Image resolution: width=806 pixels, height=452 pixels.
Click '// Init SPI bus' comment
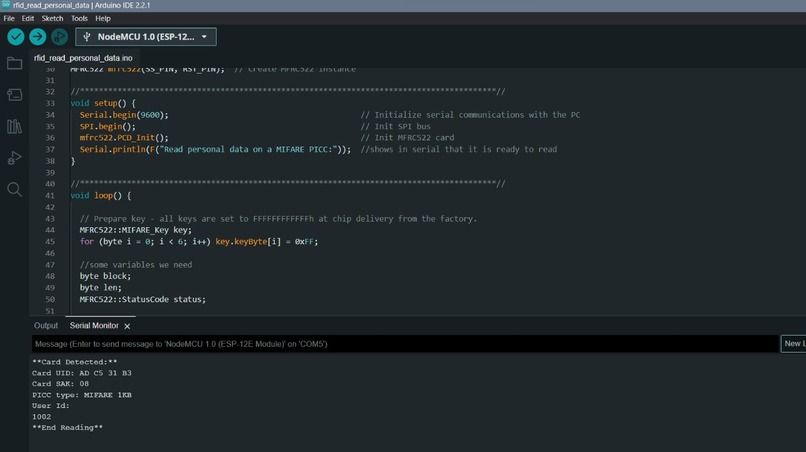[x=395, y=126]
